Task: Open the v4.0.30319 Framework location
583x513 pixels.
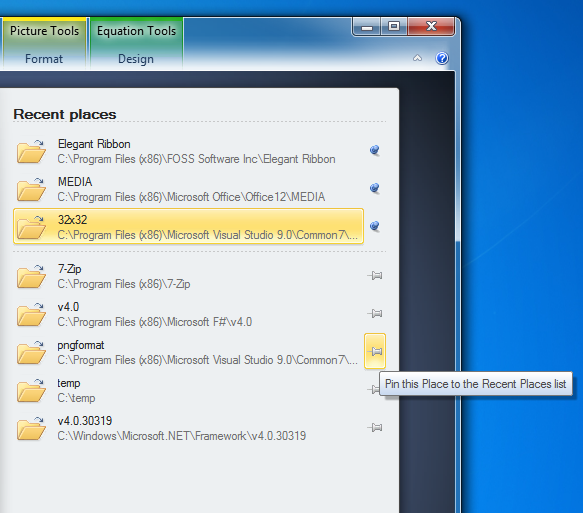Action: (x=189, y=428)
